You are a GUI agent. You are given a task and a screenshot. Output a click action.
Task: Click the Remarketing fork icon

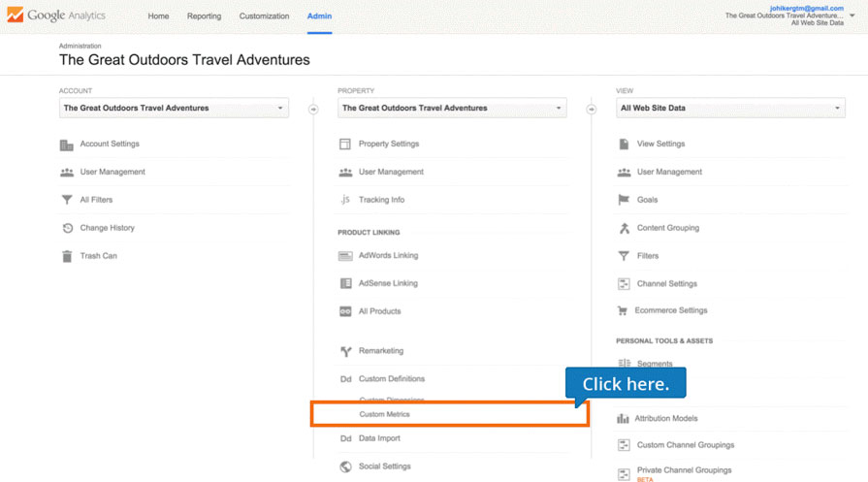coord(346,351)
